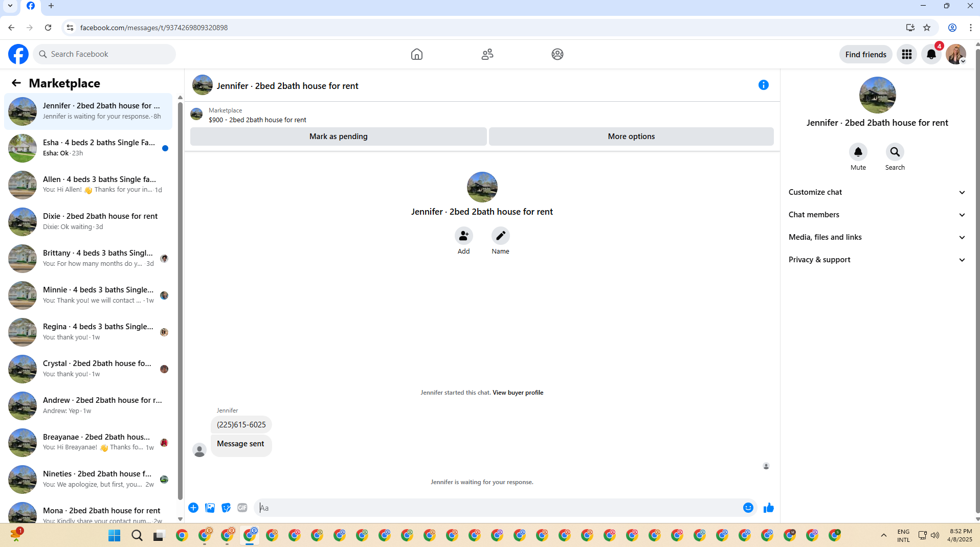Click the Search Facebook field

104,54
